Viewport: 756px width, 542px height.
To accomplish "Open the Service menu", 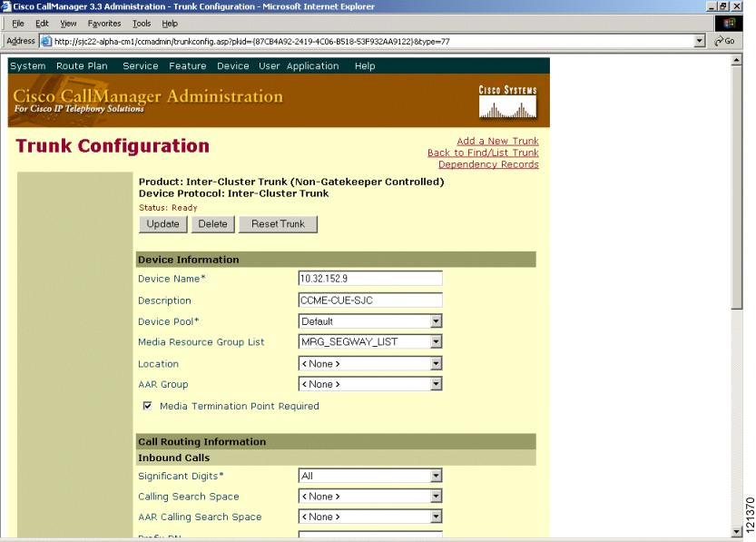I will (x=141, y=66).
